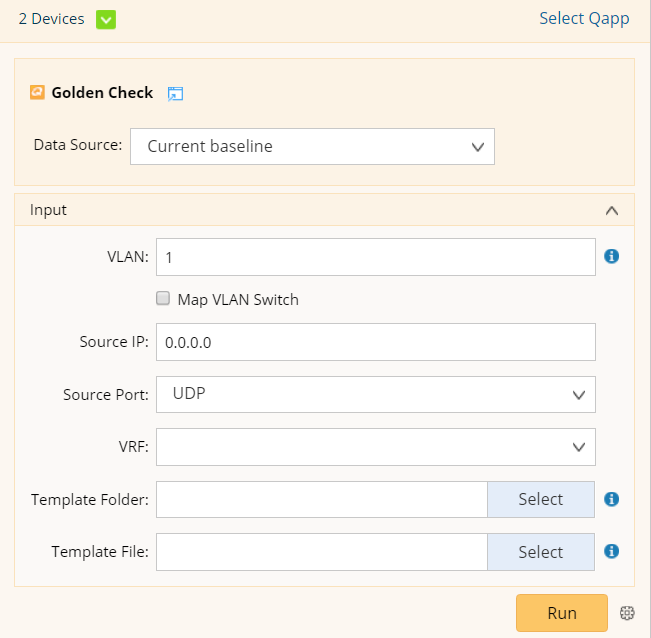Viewport: 651px width, 638px height.
Task: Click info icon beside Template File
Action: click(612, 551)
